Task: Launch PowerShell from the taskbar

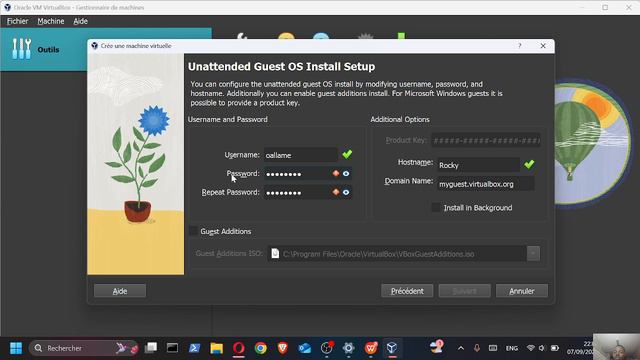Action: [x=194, y=348]
